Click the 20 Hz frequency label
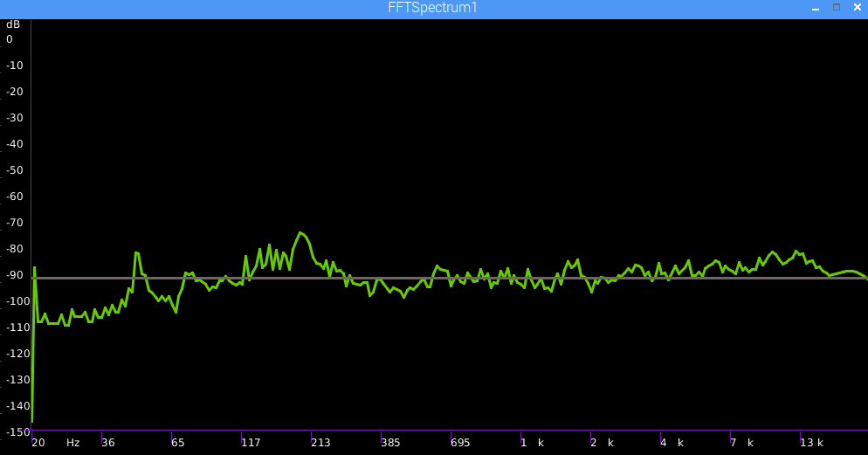868x455 pixels. (38, 443)
